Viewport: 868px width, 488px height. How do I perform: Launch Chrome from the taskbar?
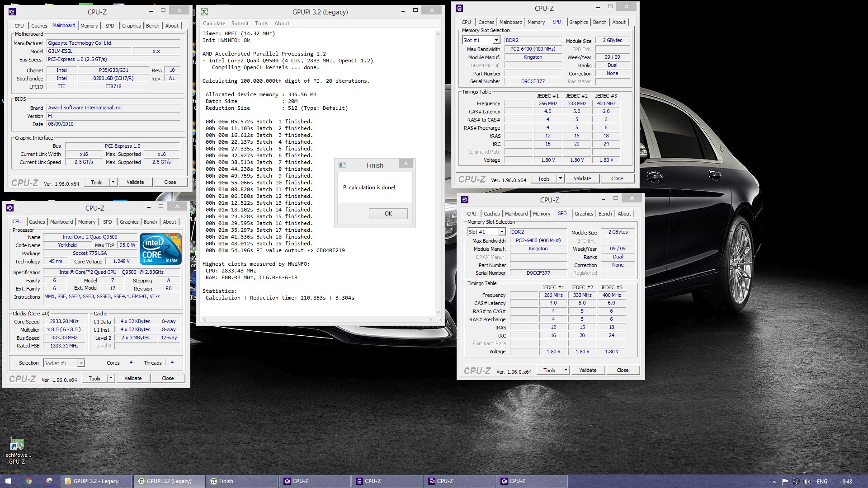pyautogui.click(x=28, y=481)
